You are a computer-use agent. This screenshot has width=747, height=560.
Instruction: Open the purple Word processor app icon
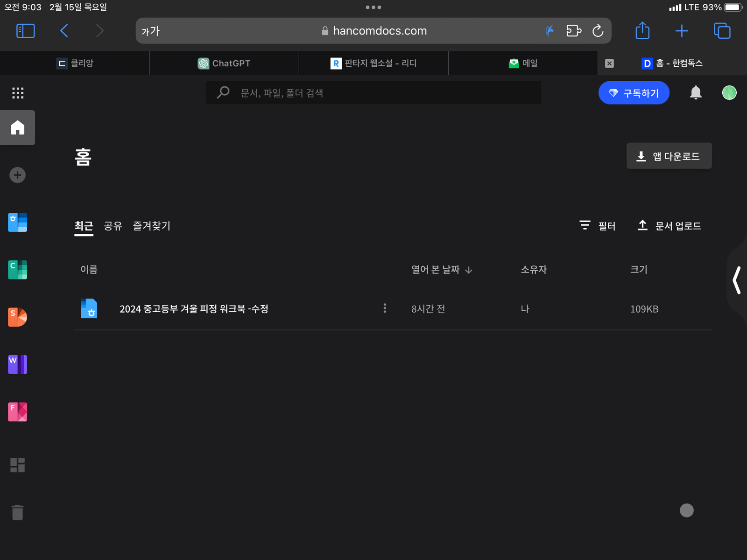click(17, 364)
